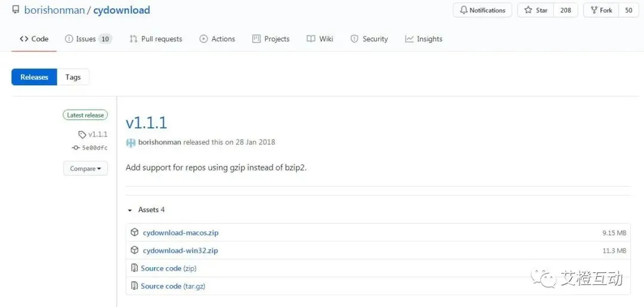
Task: Download Source code (zip)
Action: (x=168, y=268)
